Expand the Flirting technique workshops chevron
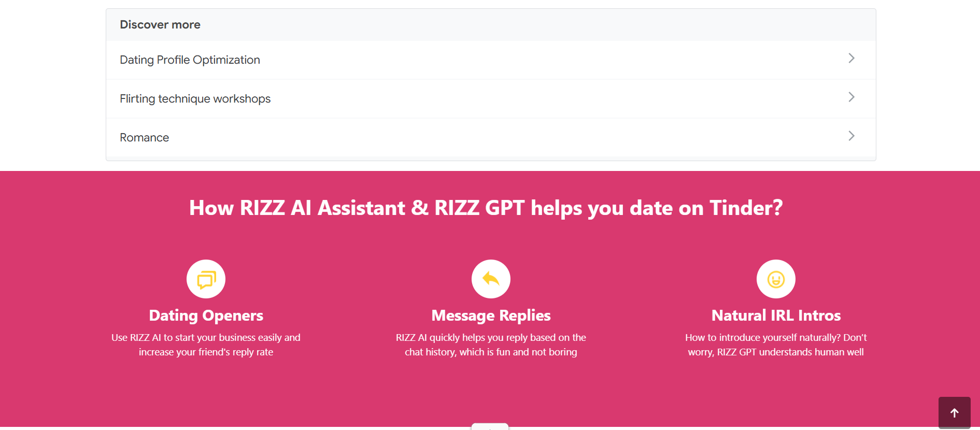 (x=851, y=97)
